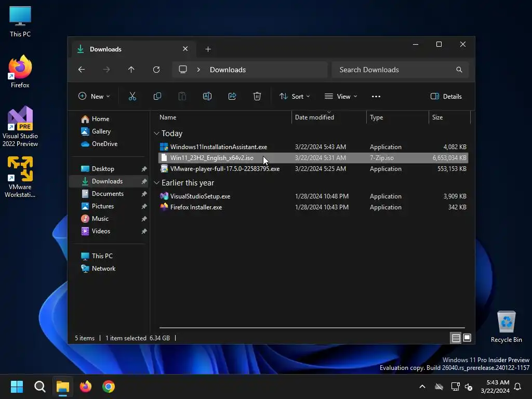Select Windows11InstallationAssistant.exe file
This screenshot has height=399, width=532.
coord(313,147)
